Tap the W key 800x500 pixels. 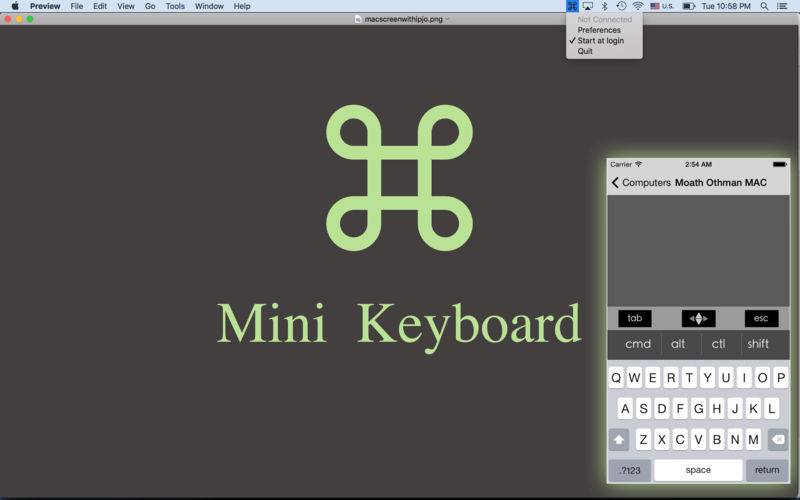click(634, 378)
